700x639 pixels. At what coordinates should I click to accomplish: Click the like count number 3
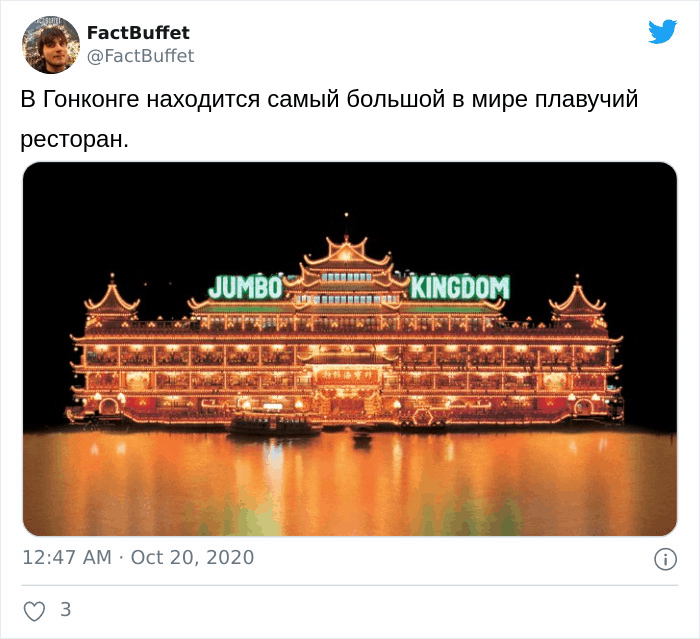(66, 610)
